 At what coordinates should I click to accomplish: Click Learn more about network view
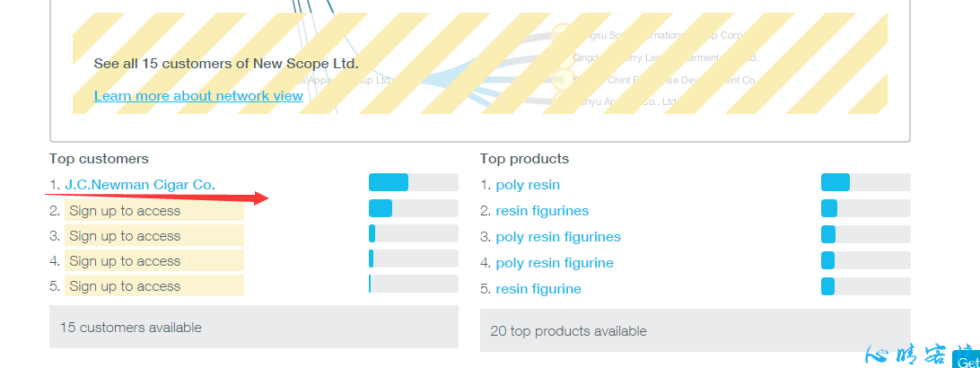(x=198, y=96)
